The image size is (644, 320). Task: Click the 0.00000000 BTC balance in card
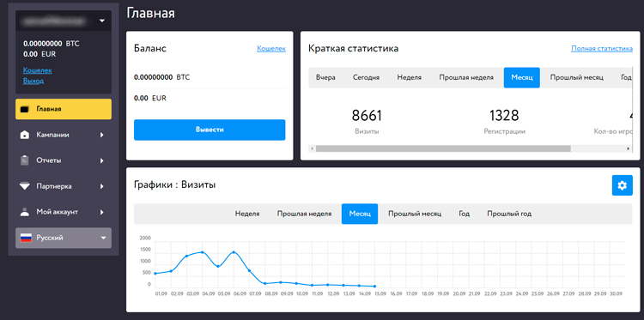tap(161, 77)
